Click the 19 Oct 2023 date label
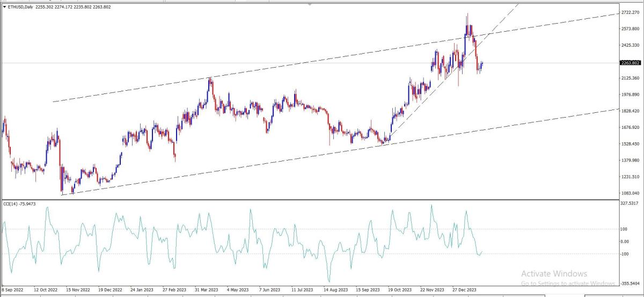This screenshot has height=297, width=644. (400, 290)
